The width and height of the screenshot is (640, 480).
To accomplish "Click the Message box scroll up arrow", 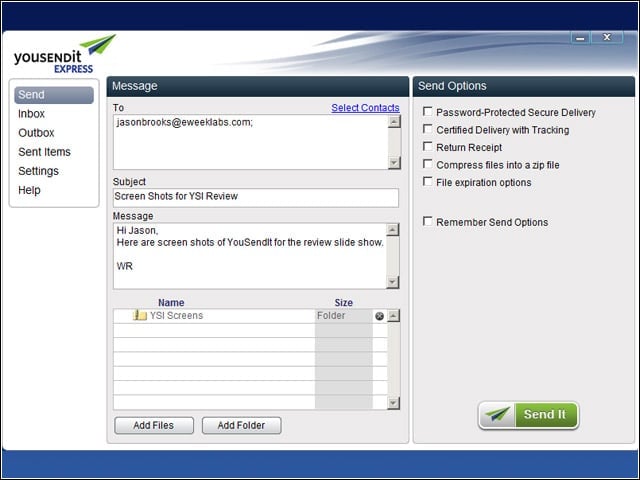I will pos(393,230).
